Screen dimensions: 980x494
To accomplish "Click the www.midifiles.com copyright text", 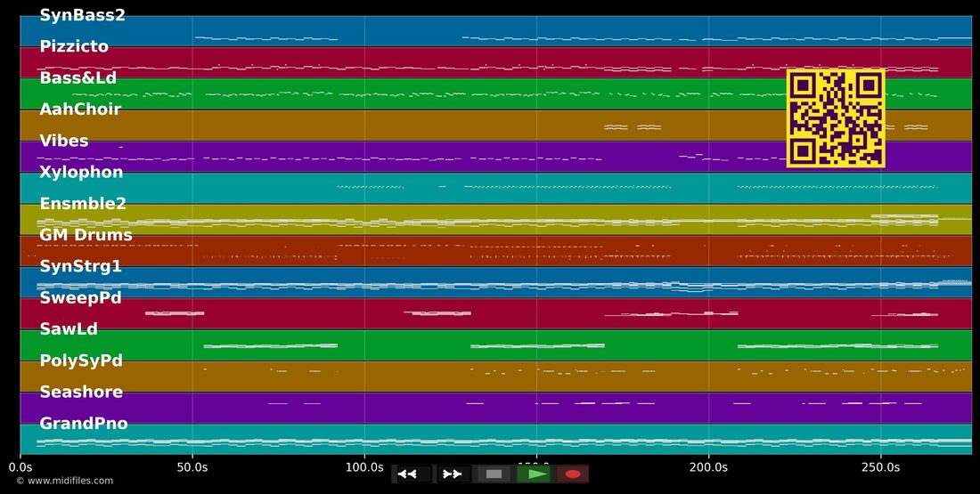I will 65,481.
